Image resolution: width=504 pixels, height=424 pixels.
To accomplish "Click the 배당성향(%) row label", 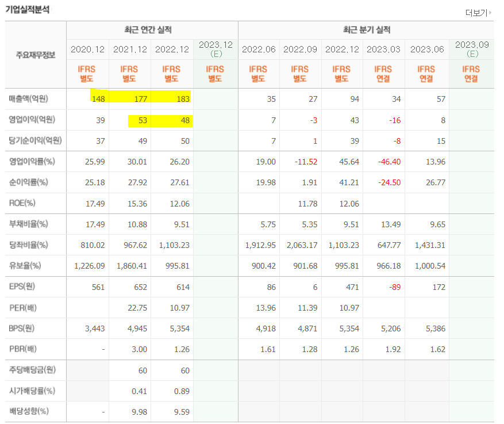I will [29, 411].
